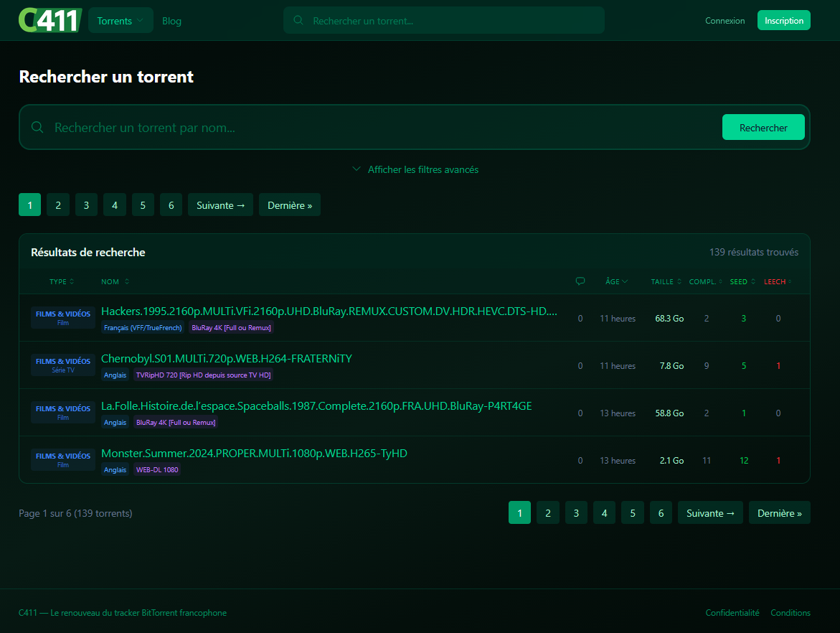Viewport: 840px width, 633px height.
Task: Open the Blog page
Action: (171, 21)
